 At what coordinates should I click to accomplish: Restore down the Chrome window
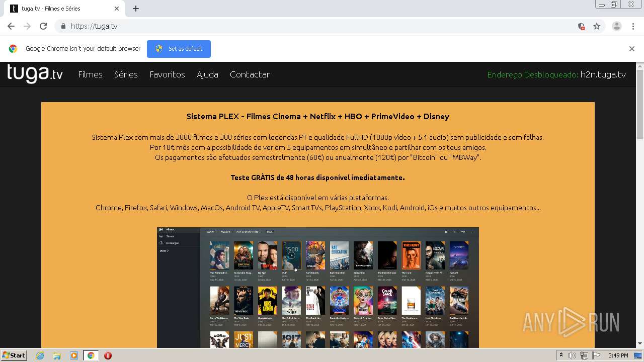(614, 5)
